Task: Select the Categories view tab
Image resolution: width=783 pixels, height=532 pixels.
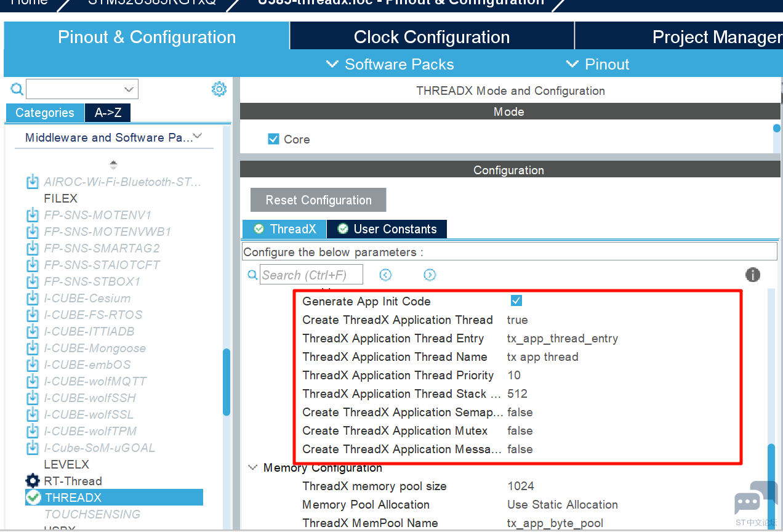Action: tap(44, 113)
